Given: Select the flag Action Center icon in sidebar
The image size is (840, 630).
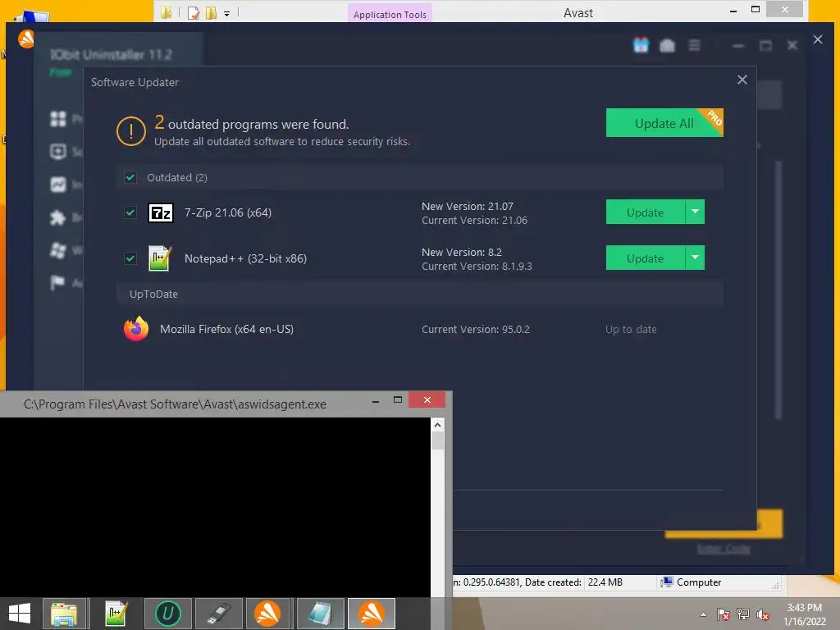Looking at the screenshot, I should coord(58,282).
